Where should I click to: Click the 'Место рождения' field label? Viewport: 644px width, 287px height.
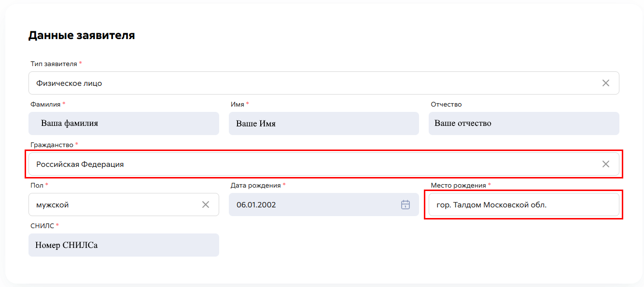(458, 185)
